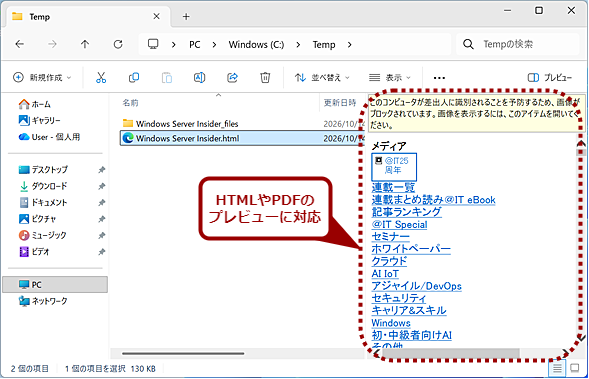Sort by 更新日時 column header
This screenshot has width=589, height=379.
[340, 103]
